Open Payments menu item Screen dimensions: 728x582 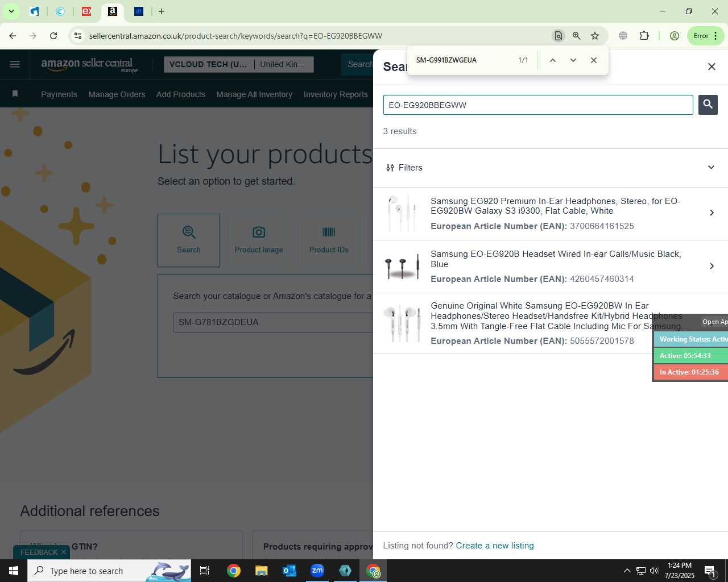coord(59,94)
